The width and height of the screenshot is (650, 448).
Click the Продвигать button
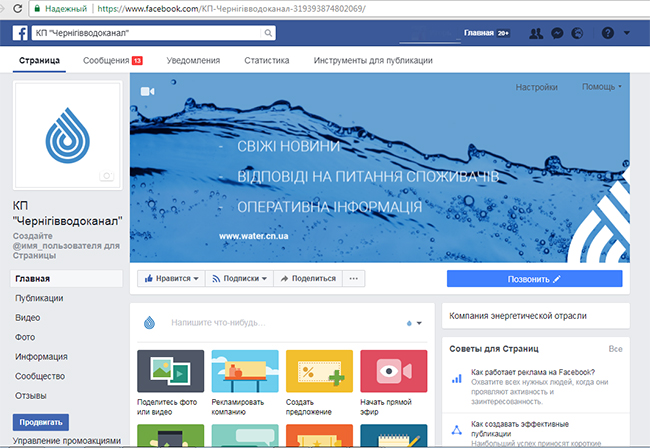click(x=40, y=422)
